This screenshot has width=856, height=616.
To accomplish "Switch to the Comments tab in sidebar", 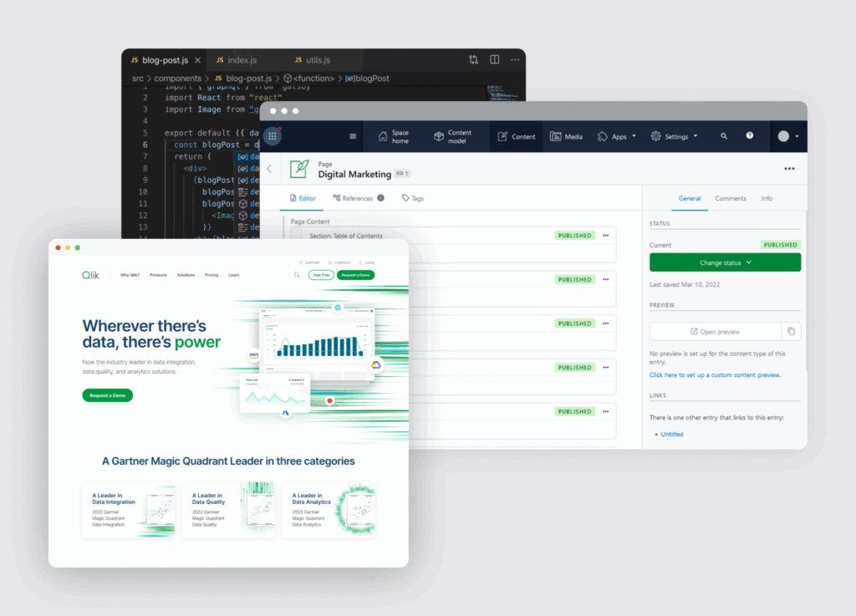I will (x=730, y=199).
